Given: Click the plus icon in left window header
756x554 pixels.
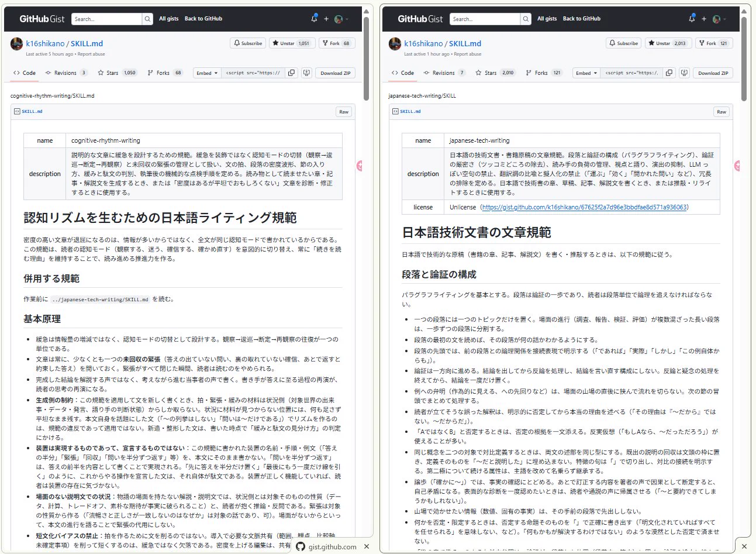Looking at the screenshot, I should [x=326, y=19].
